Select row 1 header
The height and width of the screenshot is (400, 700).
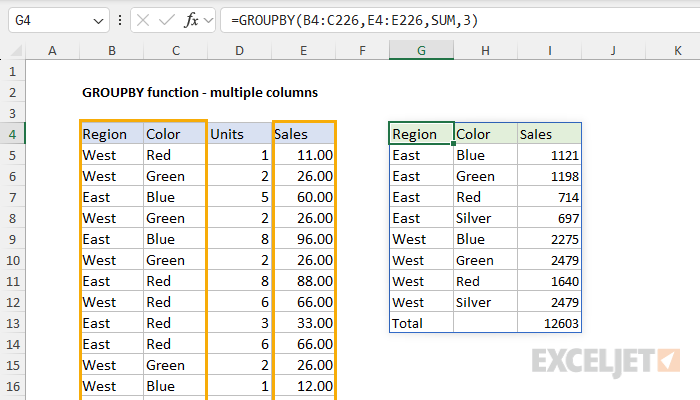(x=12, y=71)
